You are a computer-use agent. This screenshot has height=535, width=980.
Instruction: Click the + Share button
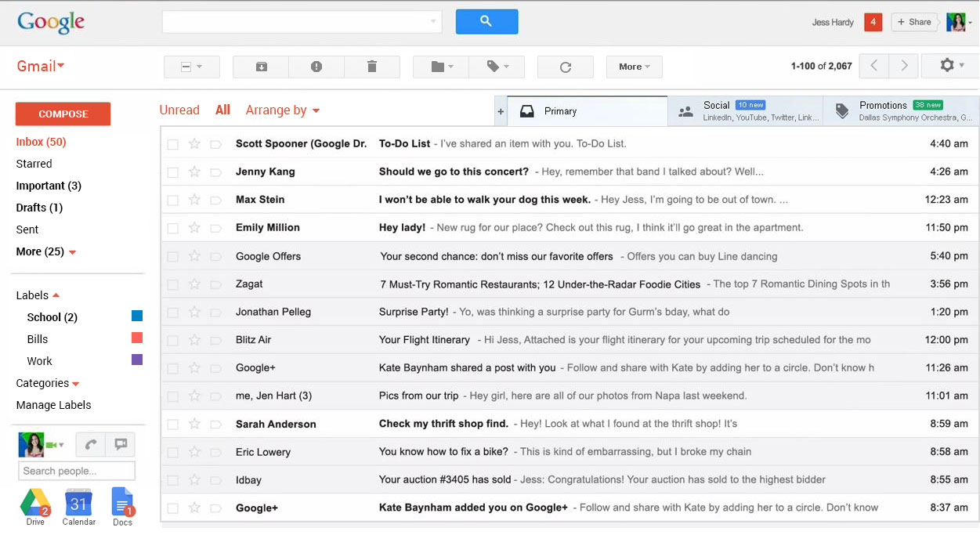(x=914, y=22)
